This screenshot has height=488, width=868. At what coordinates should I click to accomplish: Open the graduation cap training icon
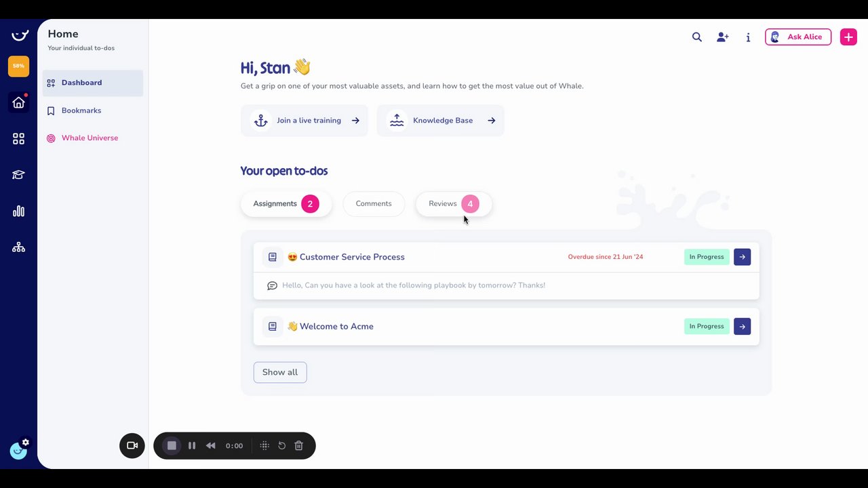tap(18, 175)
